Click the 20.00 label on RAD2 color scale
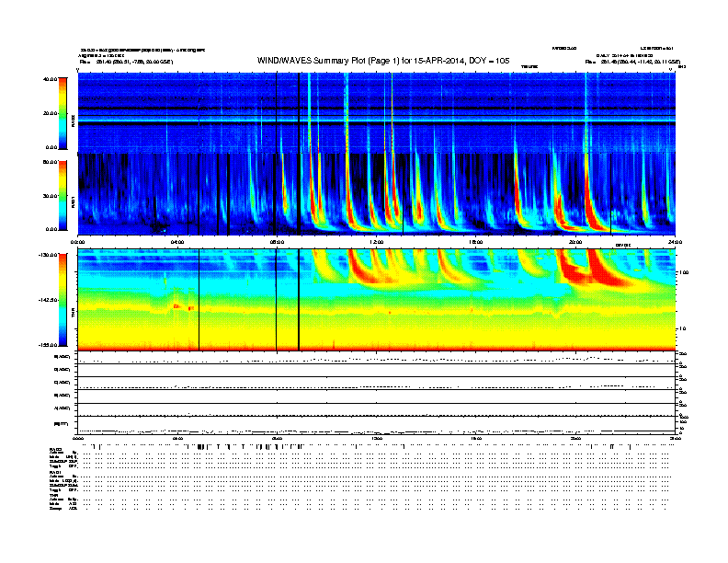 click(x=50, y=113)
